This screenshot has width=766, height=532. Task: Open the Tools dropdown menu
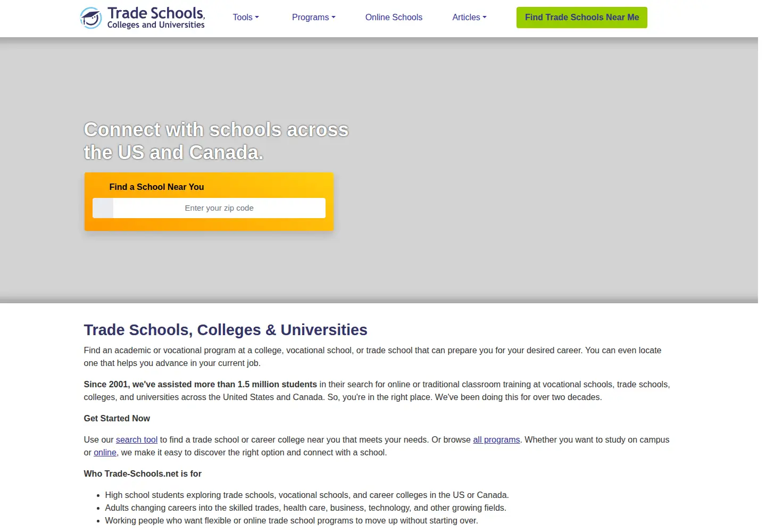(x=246, y=18)
